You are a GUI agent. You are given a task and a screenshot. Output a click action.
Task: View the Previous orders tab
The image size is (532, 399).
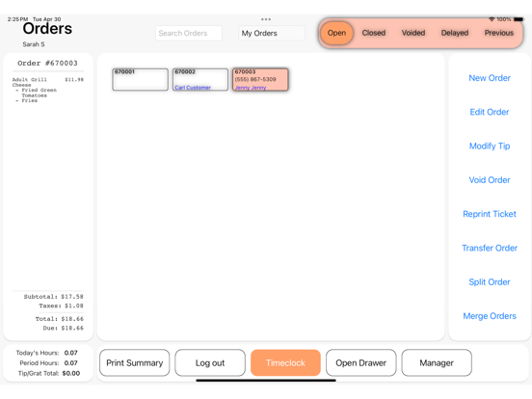[x=499, y=33]
